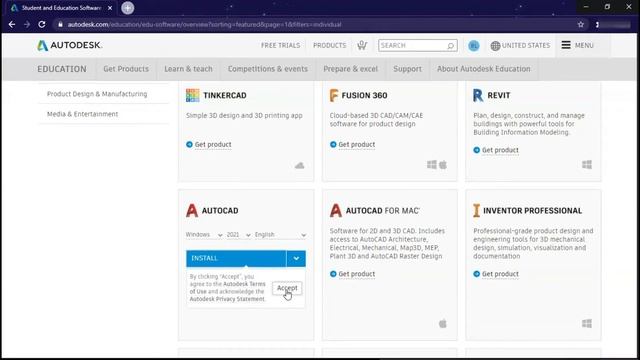This screenshot has height=360, width=640.
Task: Click the cloud icon on Tinkercad card
Action: 300,165
